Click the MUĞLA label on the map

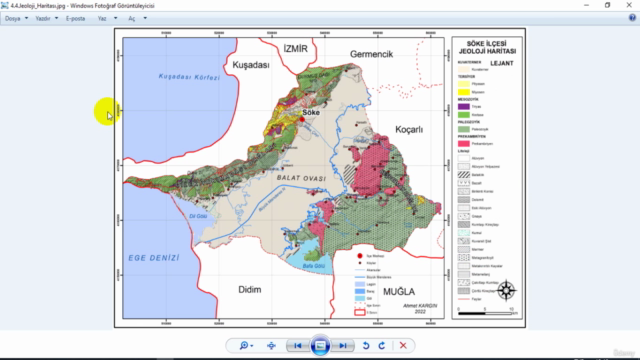[399, 291]
